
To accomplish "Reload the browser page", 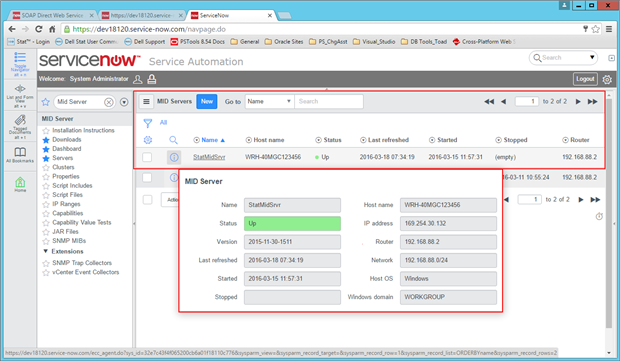I will click(x=38, y=29).
